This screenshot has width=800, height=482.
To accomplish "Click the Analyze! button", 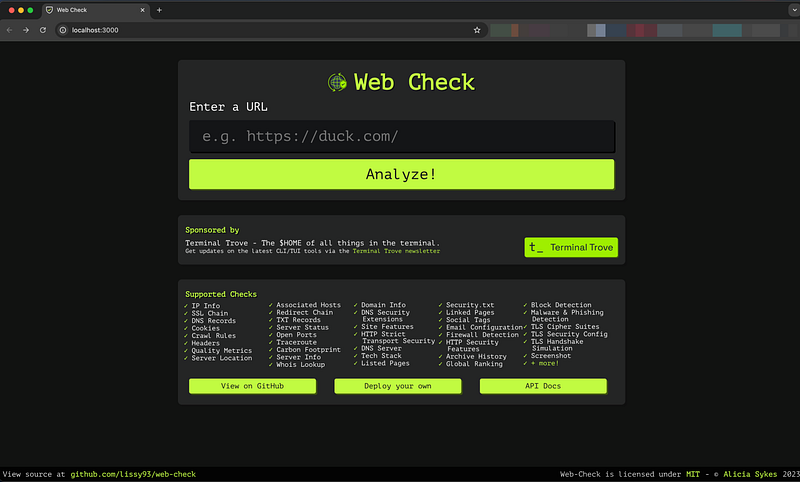I will pyautogui.click(x=402, y=174).
